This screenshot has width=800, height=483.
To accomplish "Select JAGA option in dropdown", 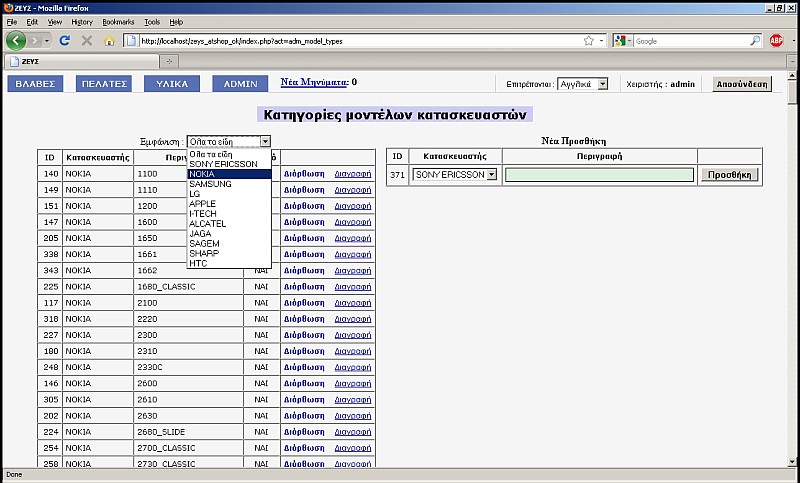I will coord(229,234).
